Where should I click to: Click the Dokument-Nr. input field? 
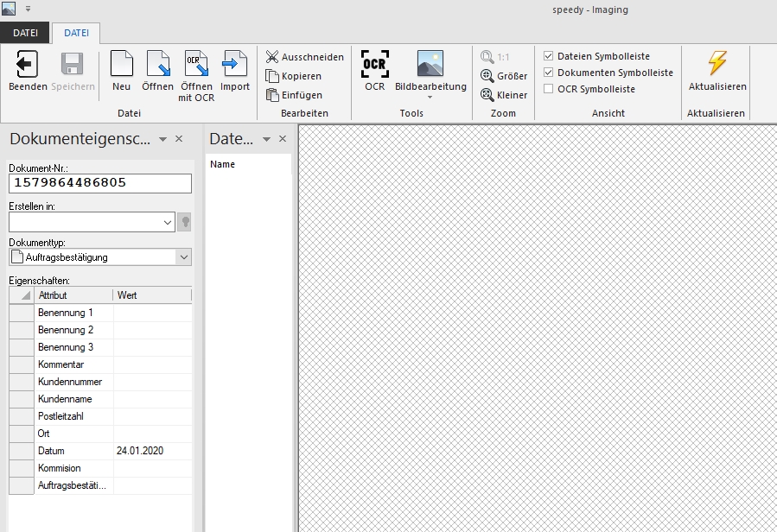pos(100,183)
